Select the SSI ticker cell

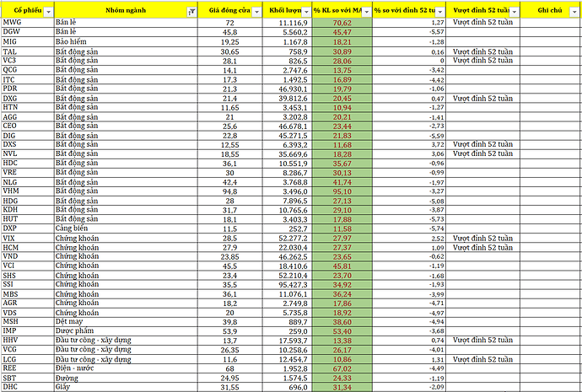click(x=28, y=284)
